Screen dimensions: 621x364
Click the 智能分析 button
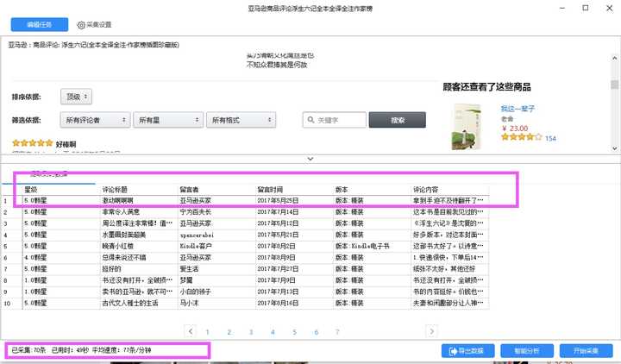tap(526, 351)
